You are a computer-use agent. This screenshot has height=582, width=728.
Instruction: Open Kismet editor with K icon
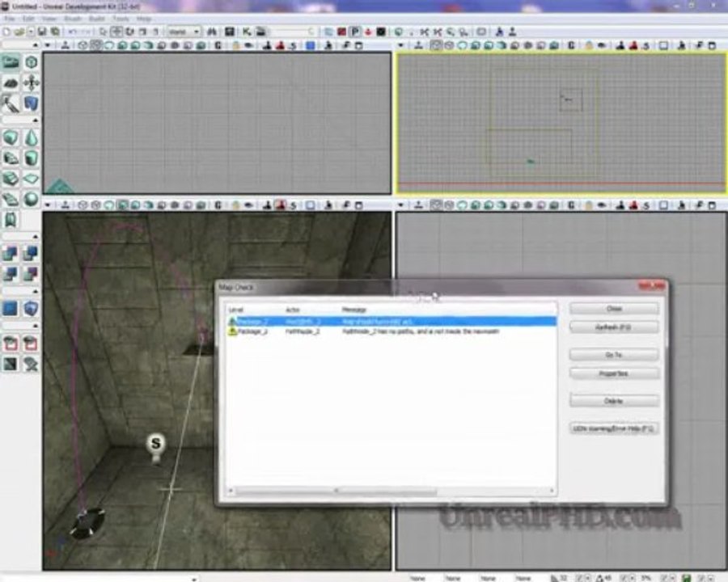(x=247, y=32)
